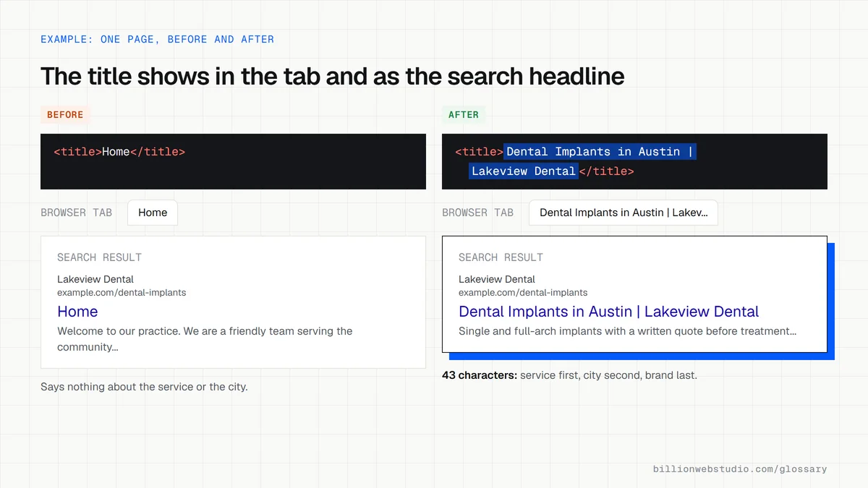This screenshot has width=868, height=488.
Task: Click the example.com/dental-implants URL above Home
Action: click(122, 293)
